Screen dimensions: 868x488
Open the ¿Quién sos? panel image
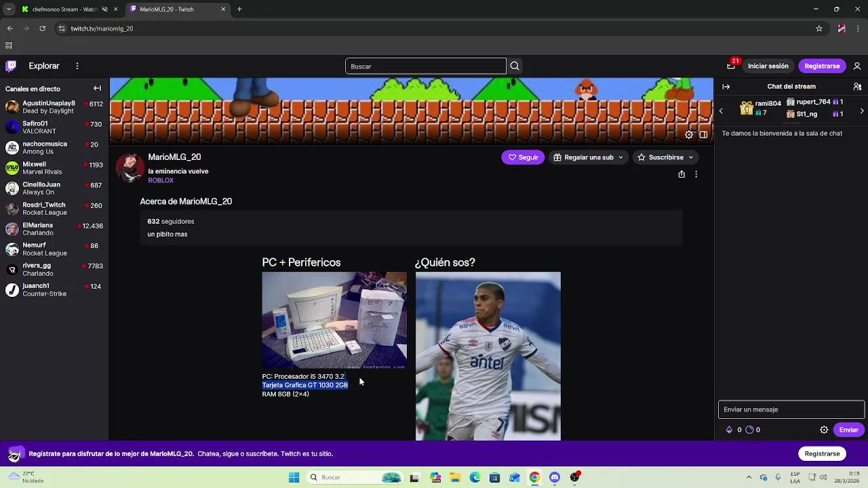coord(488,356)
